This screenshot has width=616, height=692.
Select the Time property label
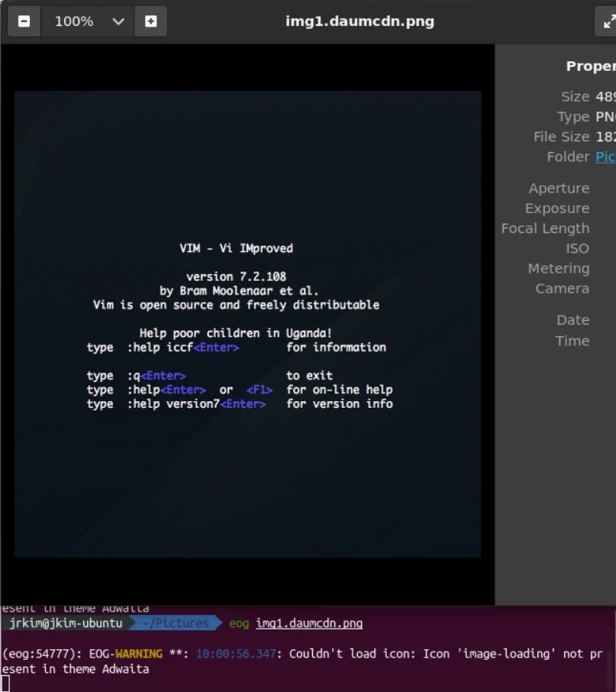[572, 341]
